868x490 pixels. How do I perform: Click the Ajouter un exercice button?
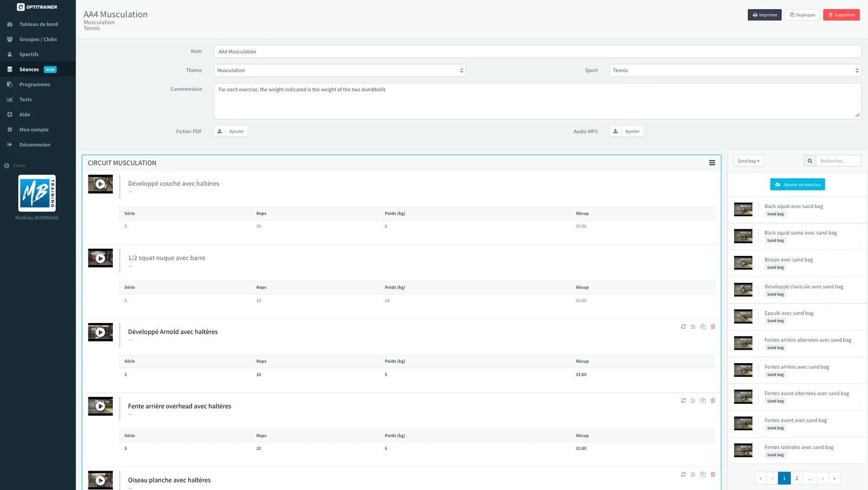pyautogui.click(x=797, y=185)
